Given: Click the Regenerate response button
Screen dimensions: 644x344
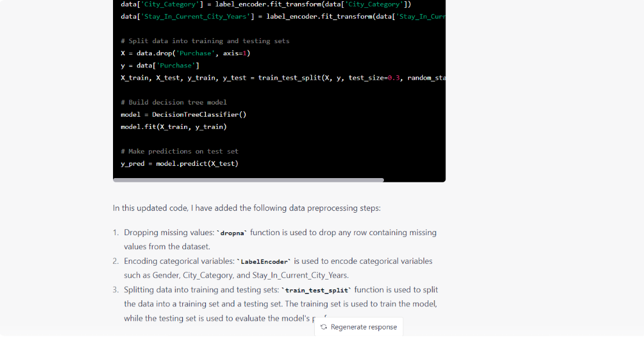Looking at the screenshot, I should coord(358,327).
